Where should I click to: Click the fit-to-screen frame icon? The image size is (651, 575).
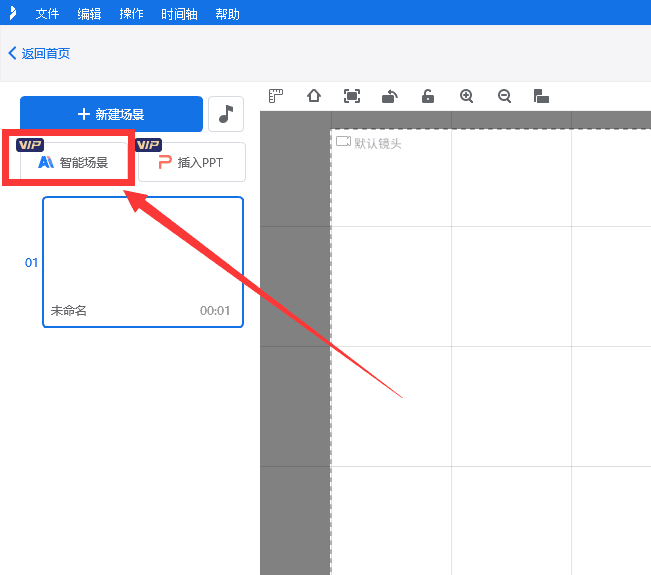[x=352, y=96]
